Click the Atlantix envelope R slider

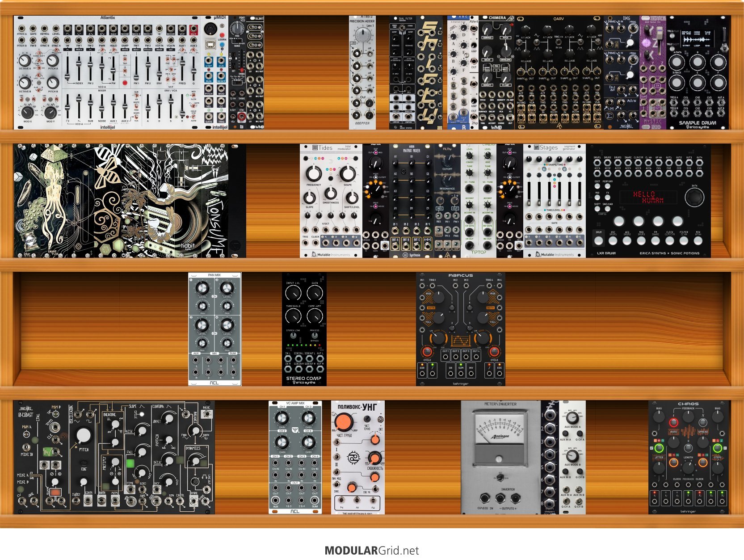182,106
